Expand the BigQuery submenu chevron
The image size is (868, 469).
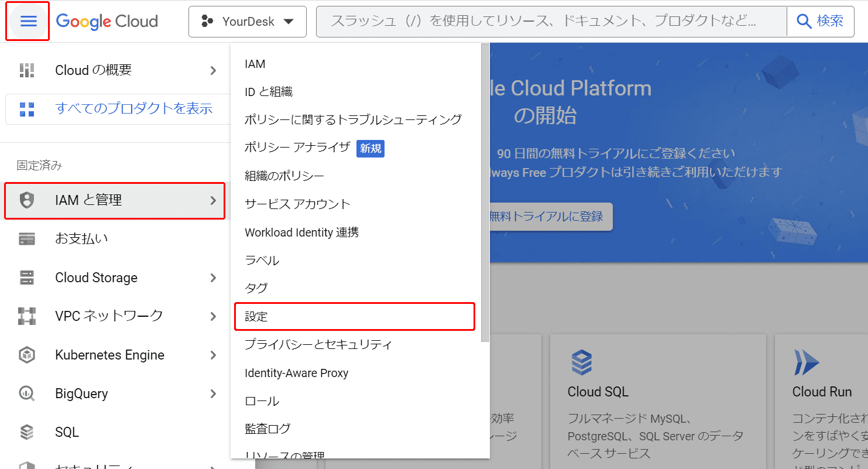coord(214,393)
